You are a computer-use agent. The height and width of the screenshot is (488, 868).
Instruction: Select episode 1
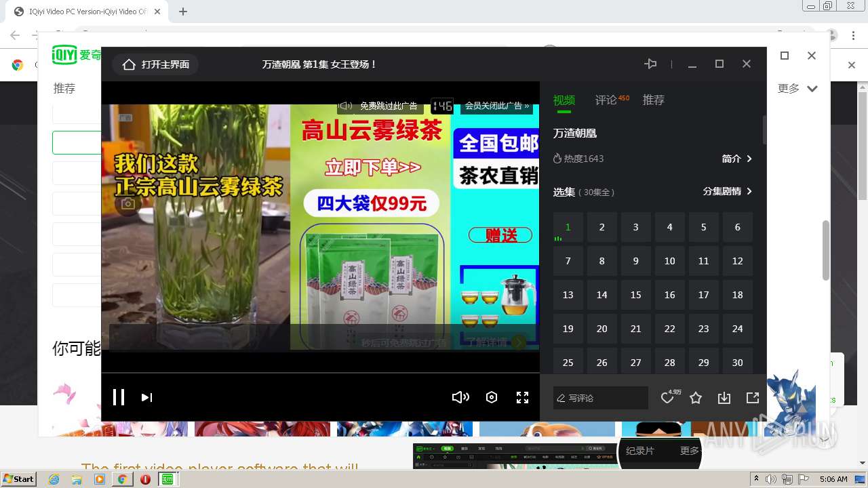click(x=568, y=227)
